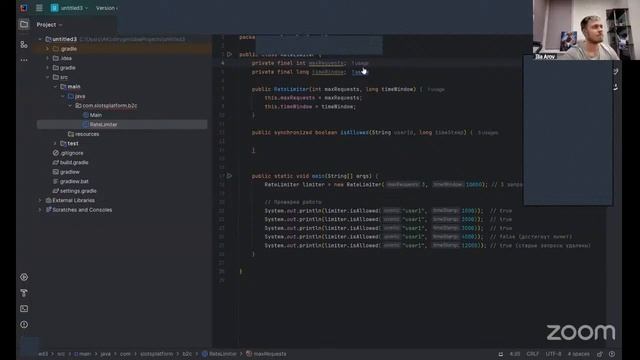Screen dimensions: 640x360
Task: Click the 4 spaces indent widget
Action: point(579,354)
